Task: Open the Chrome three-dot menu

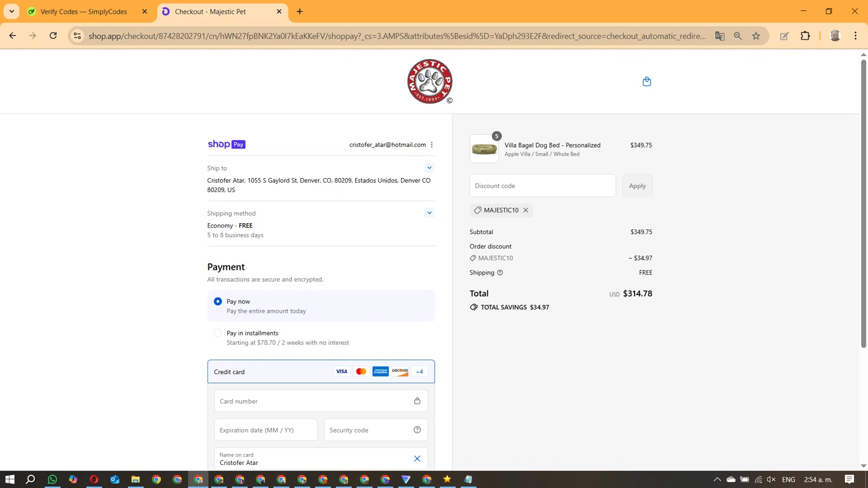Action: pos(855,36)
